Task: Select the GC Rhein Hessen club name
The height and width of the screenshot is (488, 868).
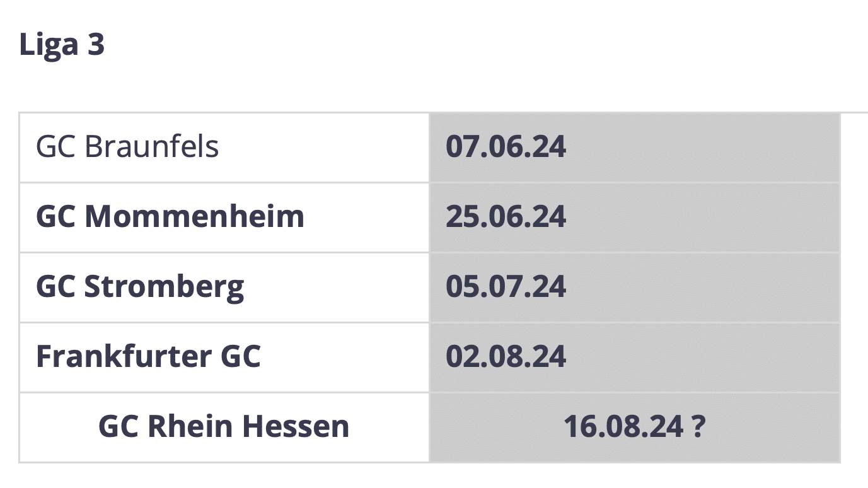Action: coord(224,427)
